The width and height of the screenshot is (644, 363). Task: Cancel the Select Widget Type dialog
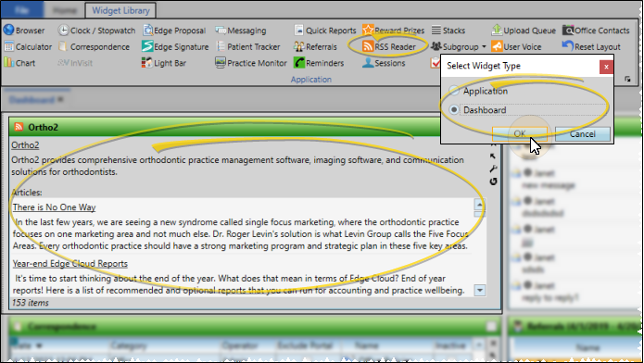(583, 134)
